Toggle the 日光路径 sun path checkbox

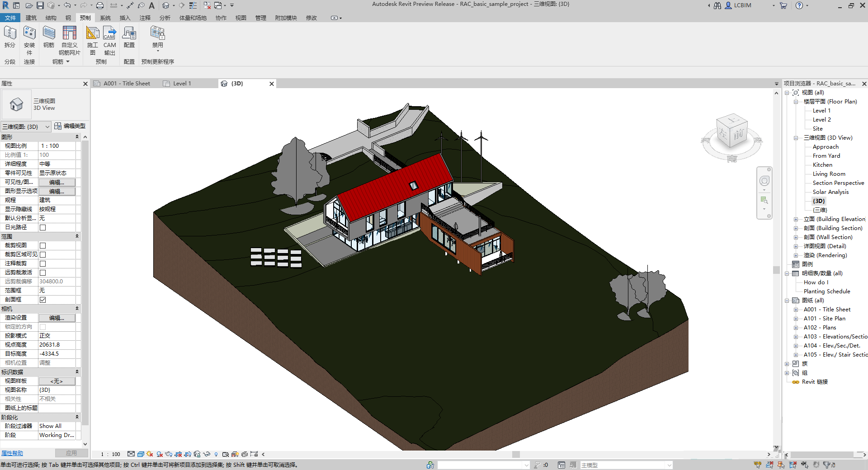pyautogui.click(x=42, y=227)
